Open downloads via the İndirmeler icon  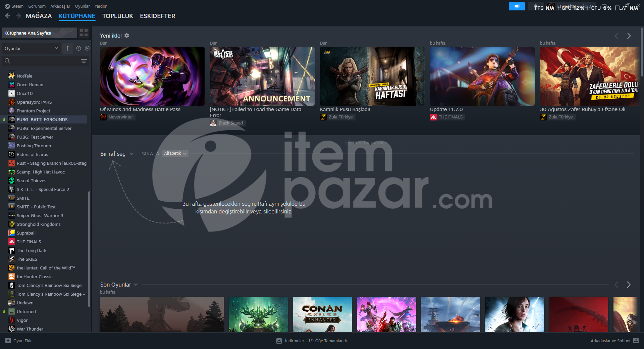click(x=279, y=341)
